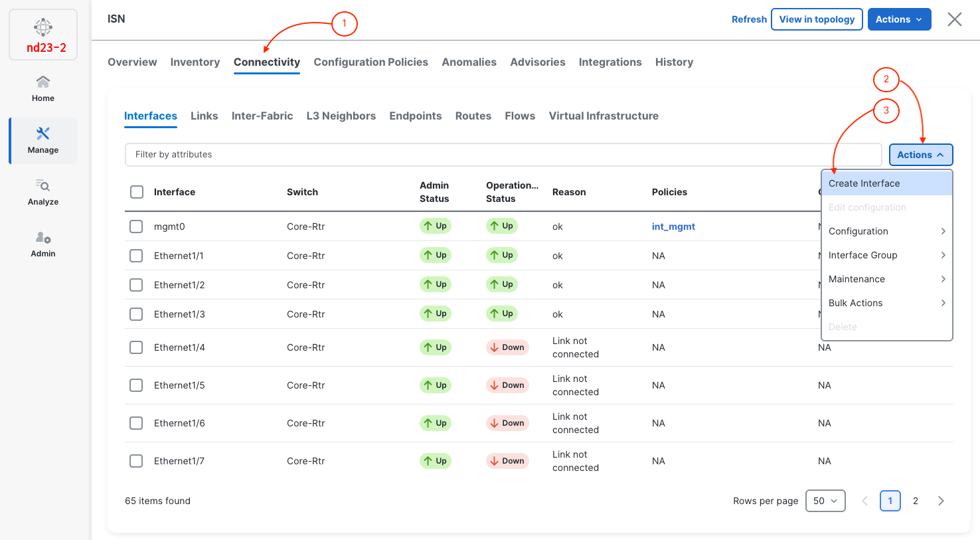980x540 pixels.
Task: Choose Create Interface from the menu
Action: [x=864, y=183]
